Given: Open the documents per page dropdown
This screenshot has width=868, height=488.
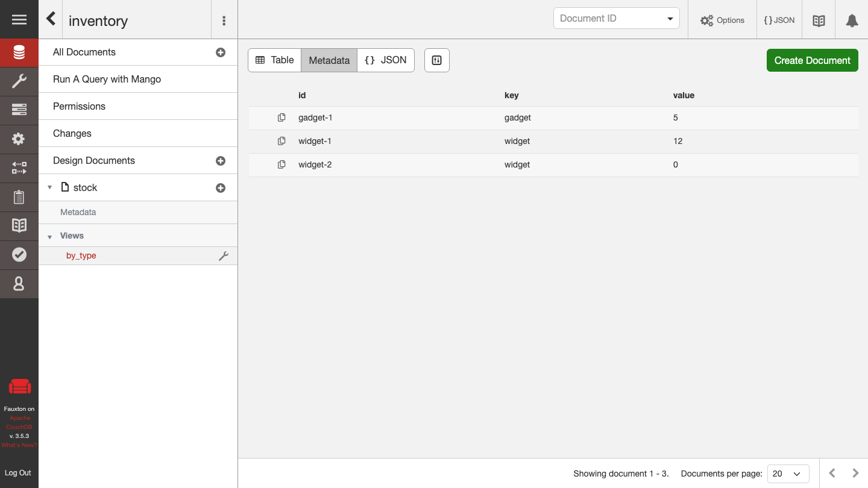Looking at the screenshot, I should click(788, 474).
